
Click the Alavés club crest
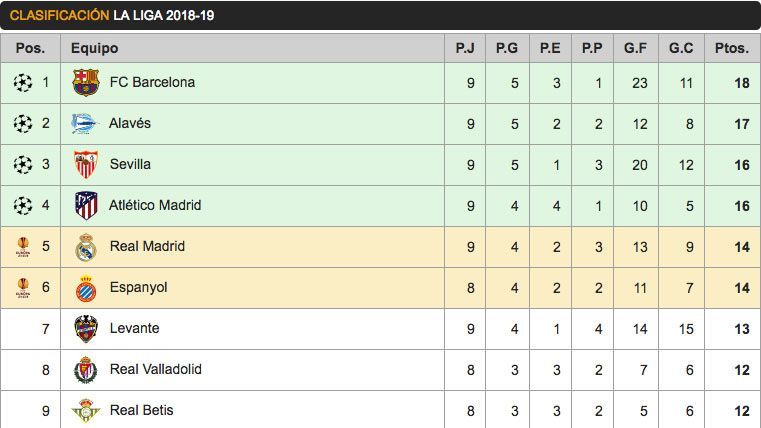(x=86, y=123)
